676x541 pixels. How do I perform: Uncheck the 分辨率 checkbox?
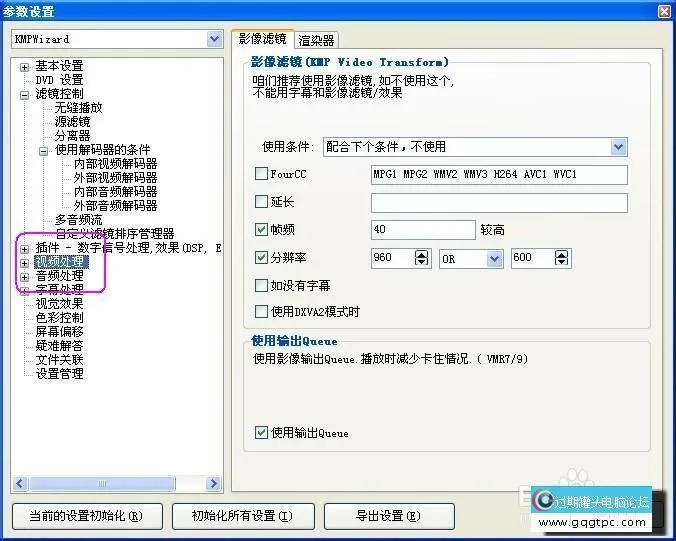[261, 257]
